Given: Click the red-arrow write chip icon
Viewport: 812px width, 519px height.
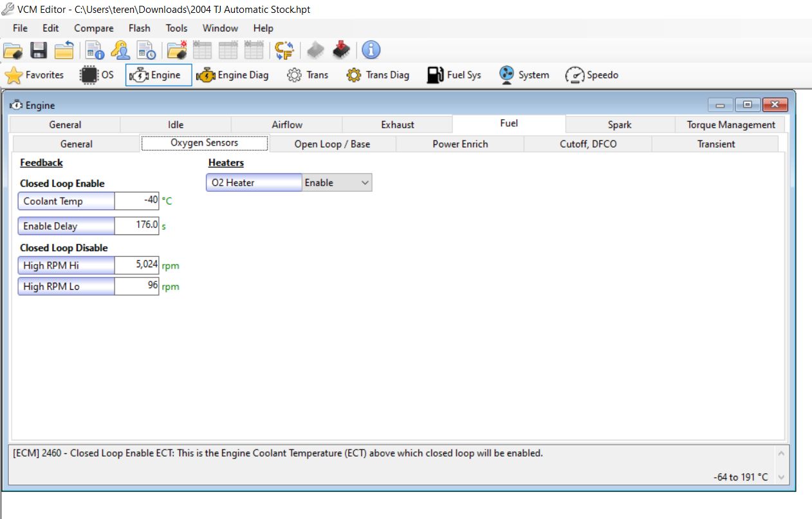Looking at the screenshot, I should [x=341, y=50].
